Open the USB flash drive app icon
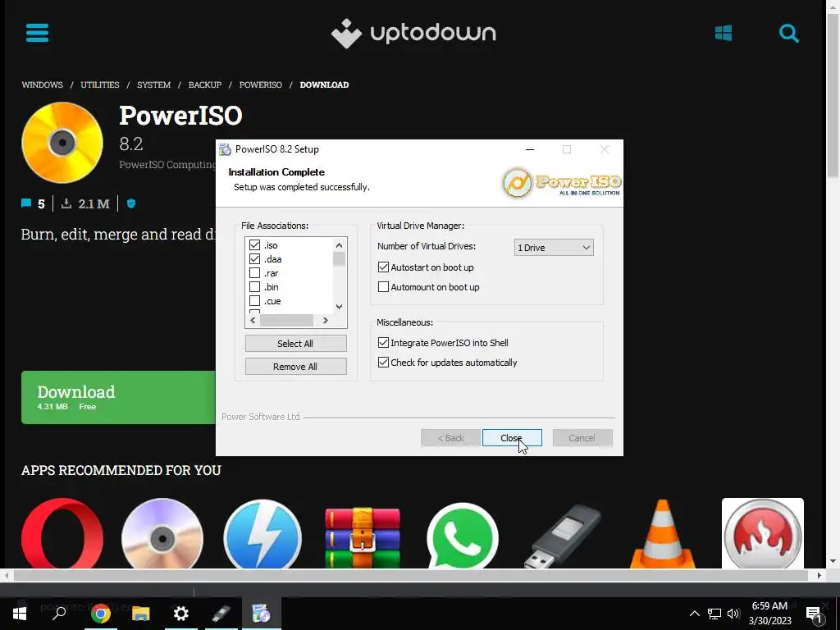 pos(563,536)
